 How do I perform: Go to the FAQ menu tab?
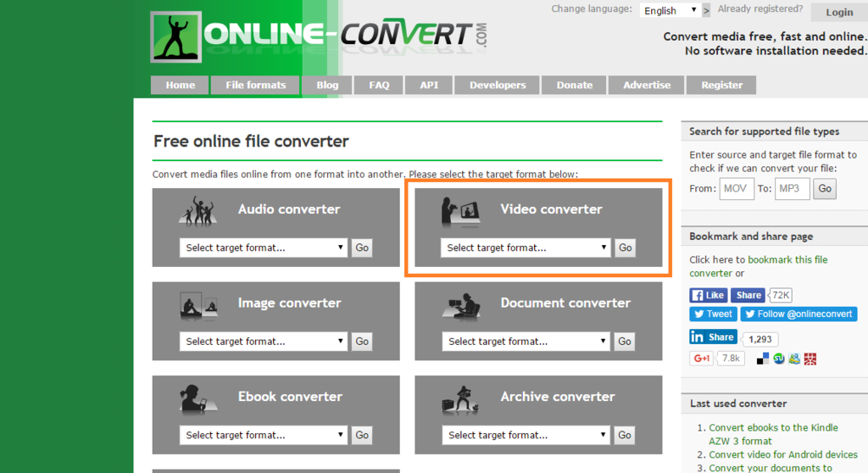379,85
